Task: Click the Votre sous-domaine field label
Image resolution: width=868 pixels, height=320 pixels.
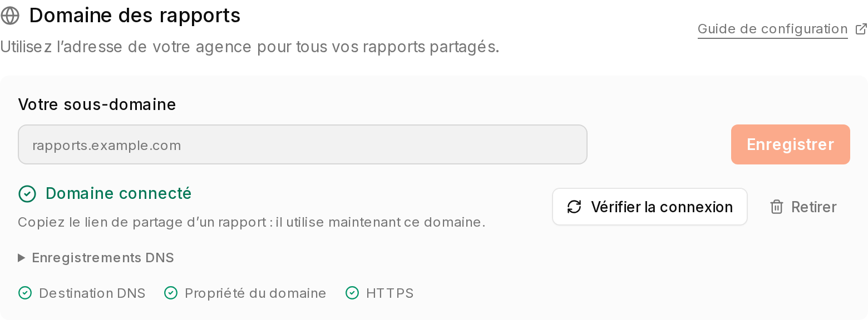Action: 97,104
